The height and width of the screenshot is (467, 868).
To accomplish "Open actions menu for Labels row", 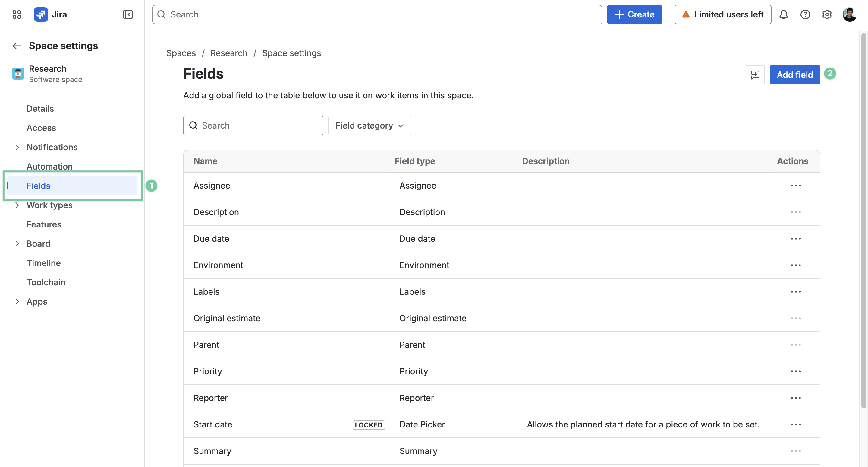I will [x=796, y=292].
